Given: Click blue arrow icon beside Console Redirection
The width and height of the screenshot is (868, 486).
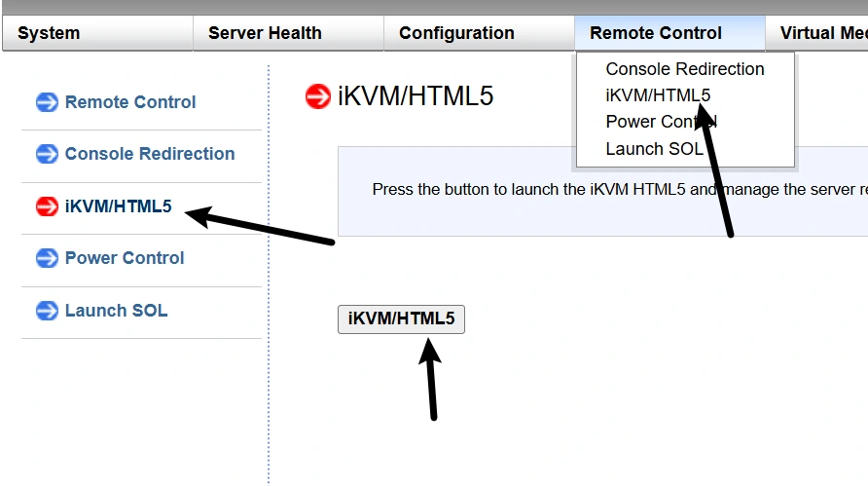Looking at the screenshot, I should [x=47, y=154].
